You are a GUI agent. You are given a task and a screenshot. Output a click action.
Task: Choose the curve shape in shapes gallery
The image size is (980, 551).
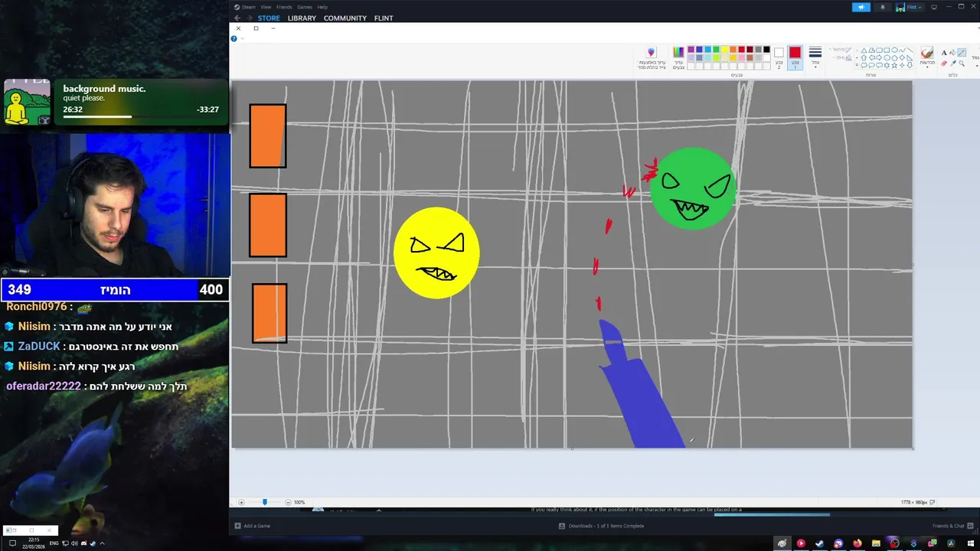[x=902, y=50]
